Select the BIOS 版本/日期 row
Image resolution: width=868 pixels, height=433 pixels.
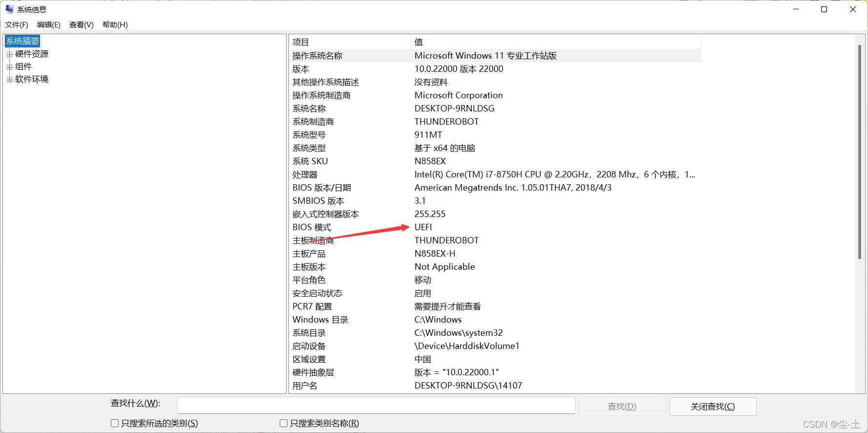coord(496,188)
